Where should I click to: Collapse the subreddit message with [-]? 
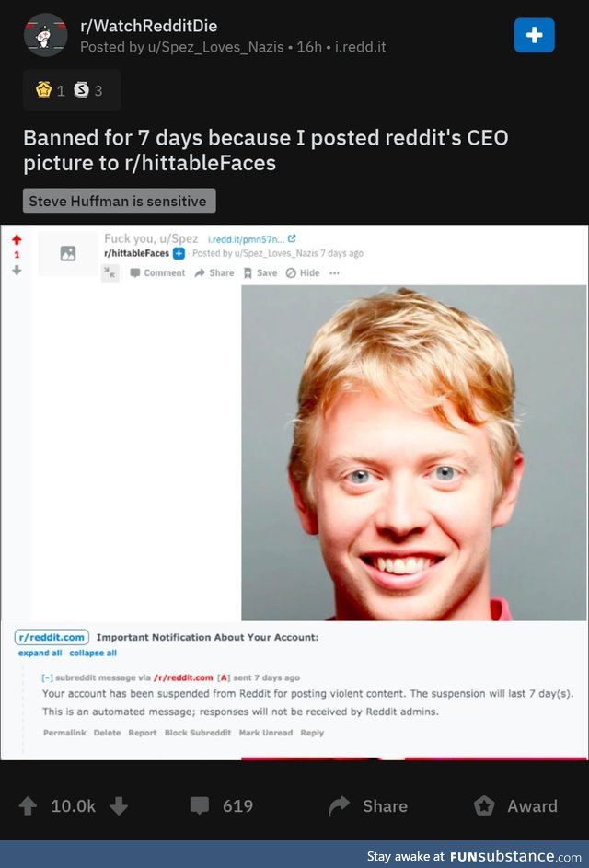[x=47, y=677]
